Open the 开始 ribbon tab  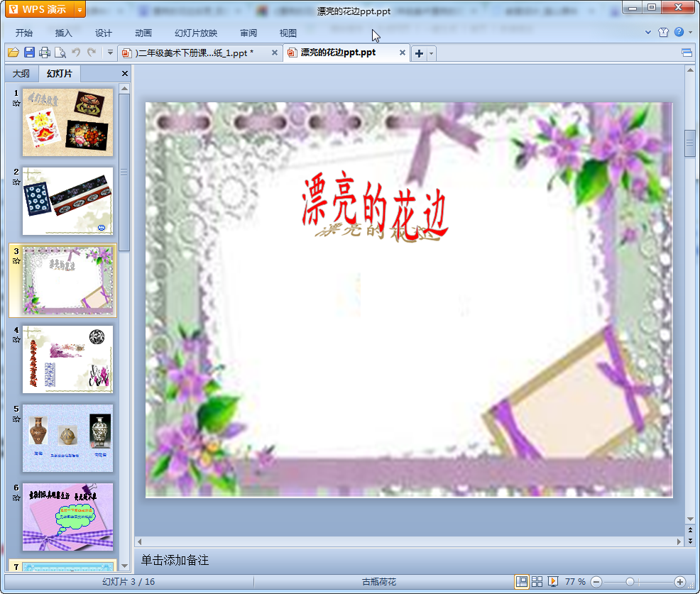pyautogui.click(x=23, y=33)
